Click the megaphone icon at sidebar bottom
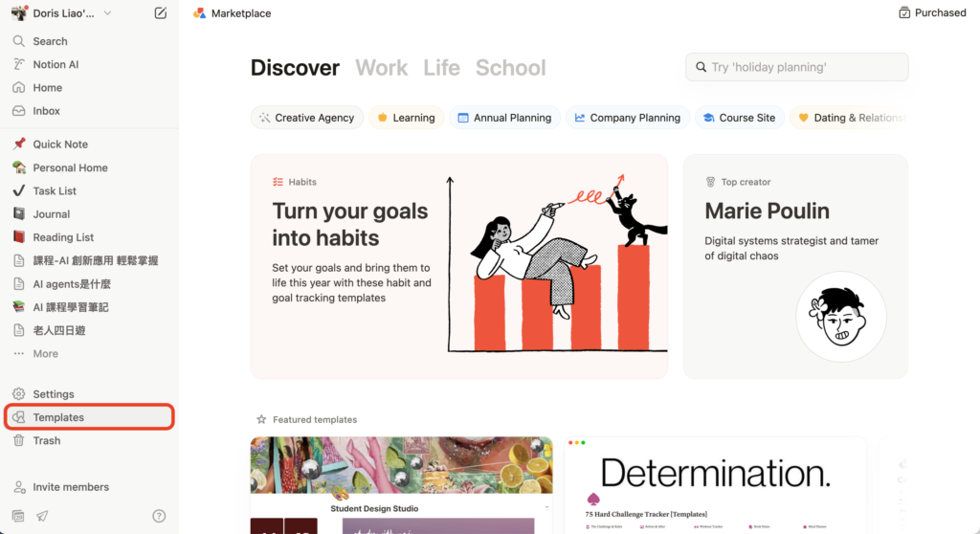This screenshot has height=534, width=980. coord(42,516)
